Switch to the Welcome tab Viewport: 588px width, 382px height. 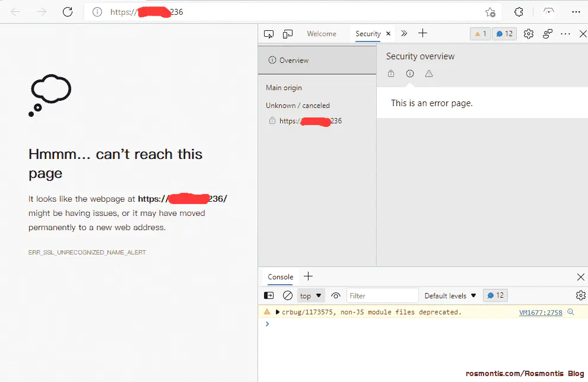point(322,34)
